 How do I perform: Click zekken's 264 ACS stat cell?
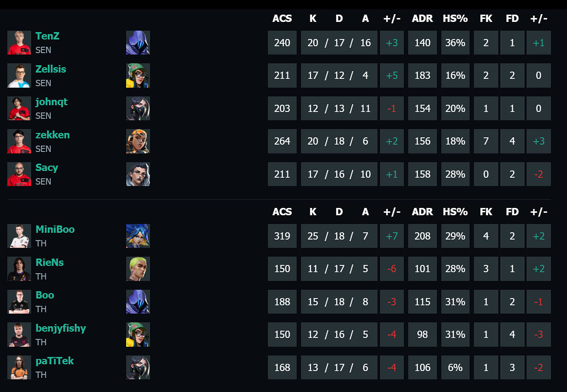(282, 141)
